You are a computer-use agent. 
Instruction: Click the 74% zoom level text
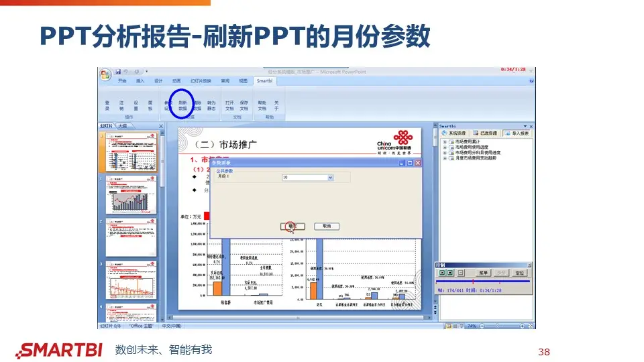tap(472, 326)
